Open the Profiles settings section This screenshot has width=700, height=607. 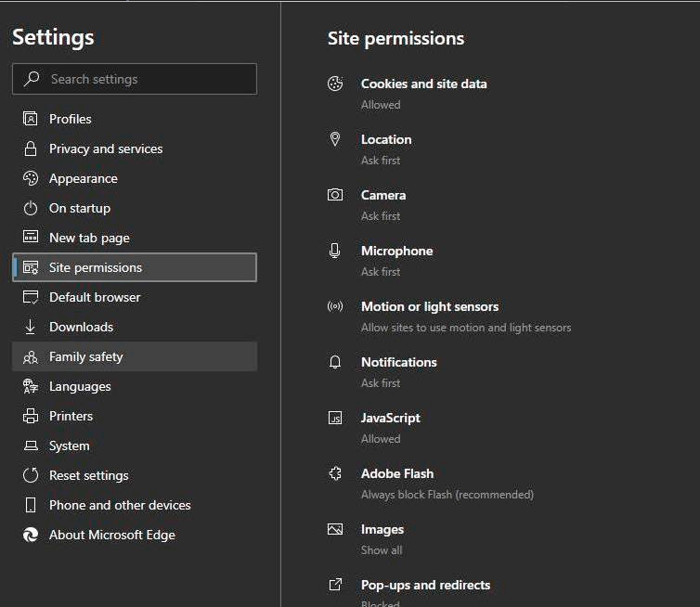(x=71, y=119)
